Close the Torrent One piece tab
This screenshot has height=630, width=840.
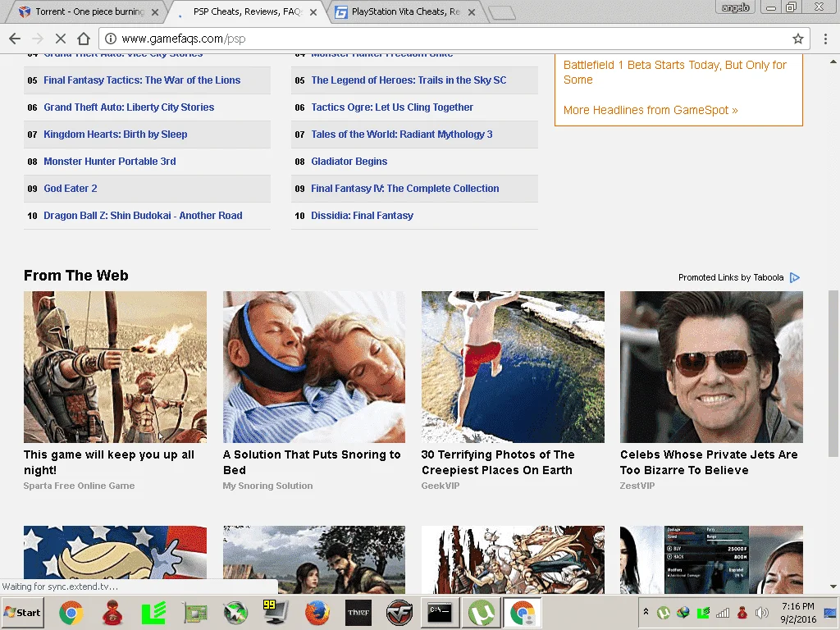(x=155, y=11)
